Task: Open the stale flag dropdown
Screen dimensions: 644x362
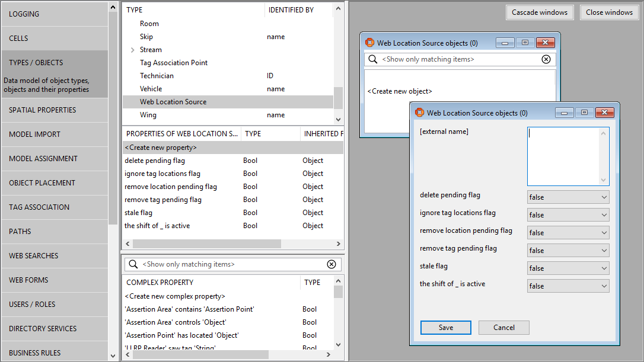Action: coord(568,268)
